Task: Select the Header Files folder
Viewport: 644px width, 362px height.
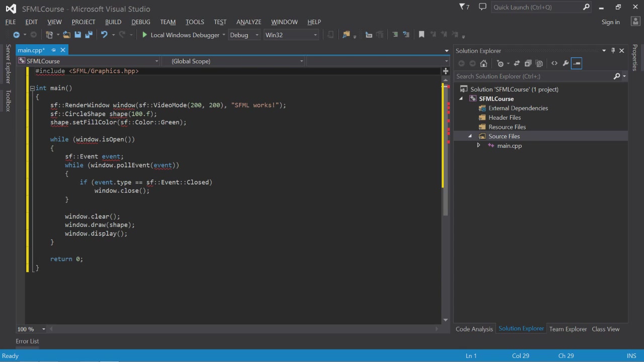Action: (x=505, y=118)
